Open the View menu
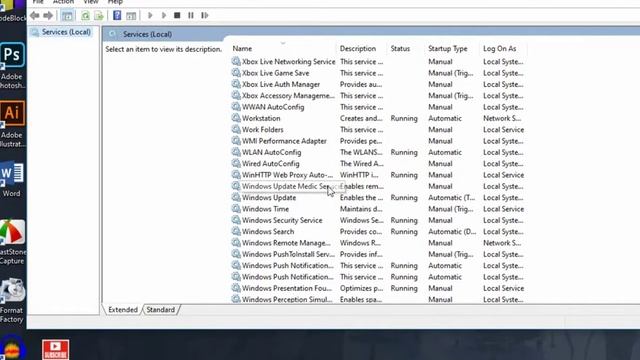The image size is (640, 360). click(x=91, y=2)
